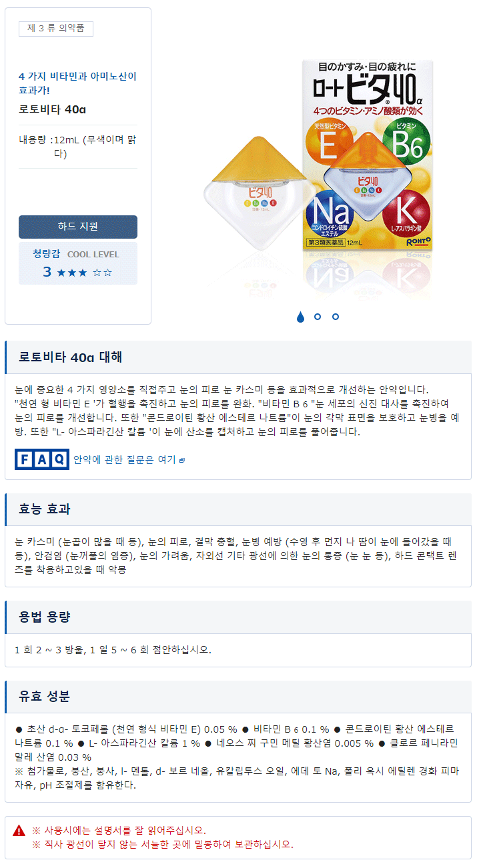
Task: Select the third carousel dot indicator
Action: pyautogui.click(x=336, y=317)
